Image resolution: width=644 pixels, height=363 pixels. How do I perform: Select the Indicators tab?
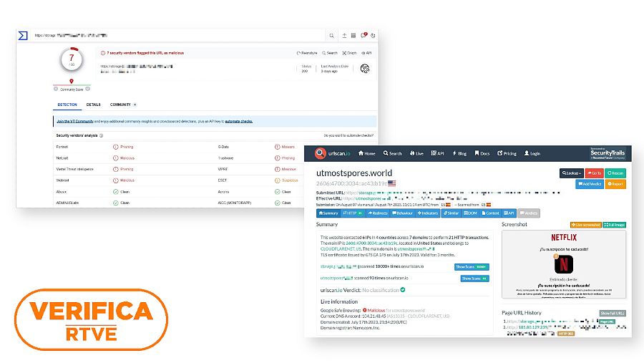428,213
